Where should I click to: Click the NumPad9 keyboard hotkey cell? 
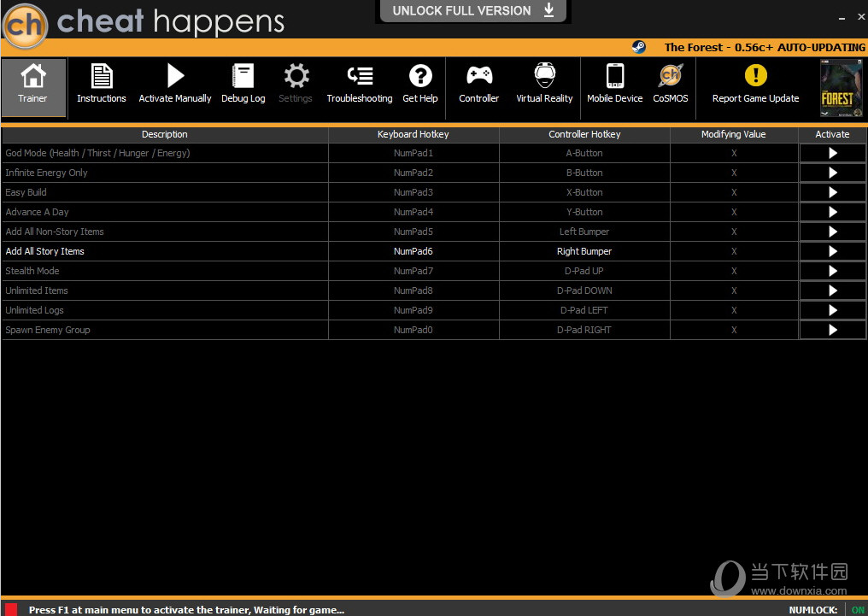[x=413, y=310]
